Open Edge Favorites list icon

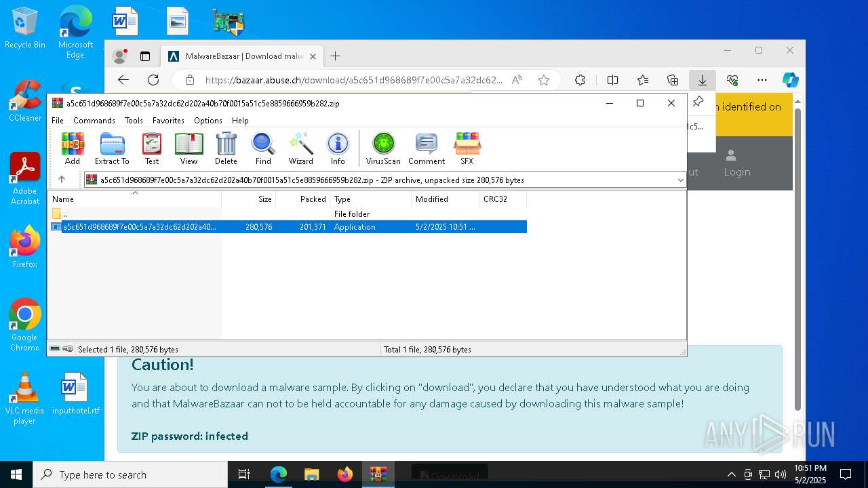tap(642, 80)
